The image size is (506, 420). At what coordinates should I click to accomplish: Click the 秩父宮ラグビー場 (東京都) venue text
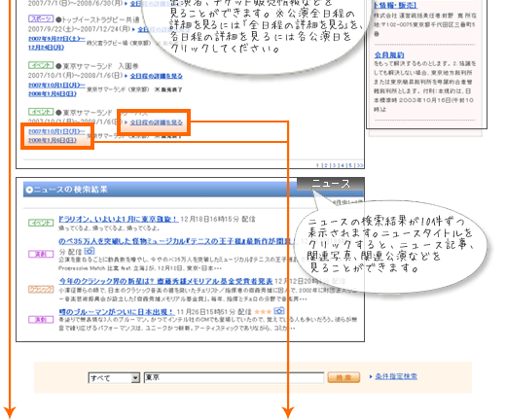pyautogui.click(x=119, y=43)
